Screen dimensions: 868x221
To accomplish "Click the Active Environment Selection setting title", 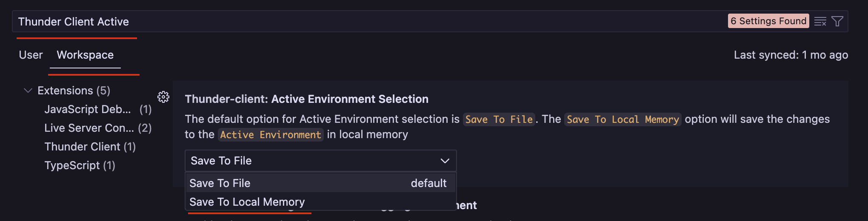I will (306, 99).
